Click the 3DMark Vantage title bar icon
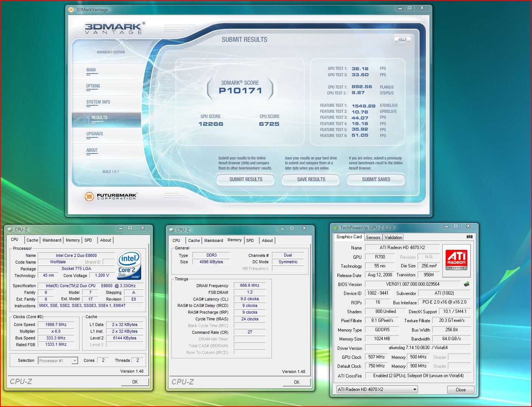Image resolution: width=532 pixels, height=407 pixels. (x=71, y=10)
